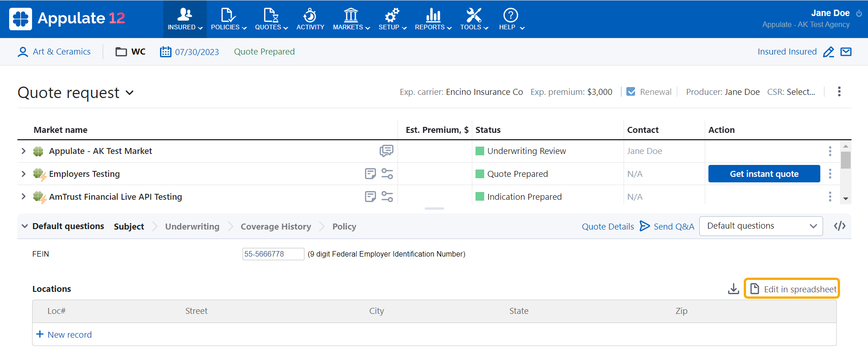This screenshot has width=868, height=356.
Task: Open the code view icon next to Default questions dropdown
Action: pos(840,226)
